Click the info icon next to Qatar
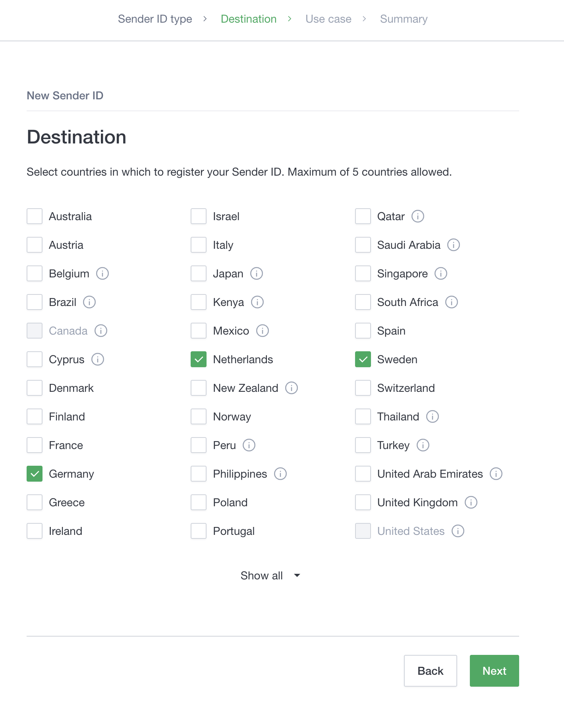Screen dimensions: 564x728 pyautogui.click(x=417, y=217)
